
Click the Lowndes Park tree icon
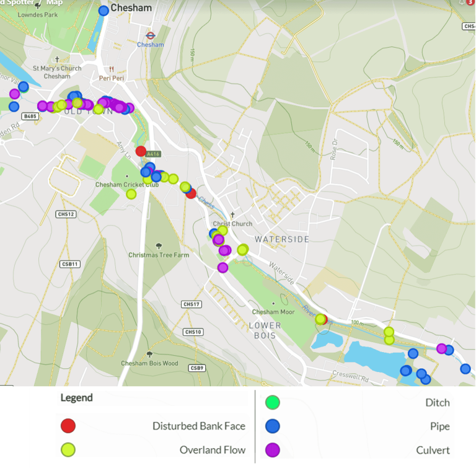click(38, 5)
